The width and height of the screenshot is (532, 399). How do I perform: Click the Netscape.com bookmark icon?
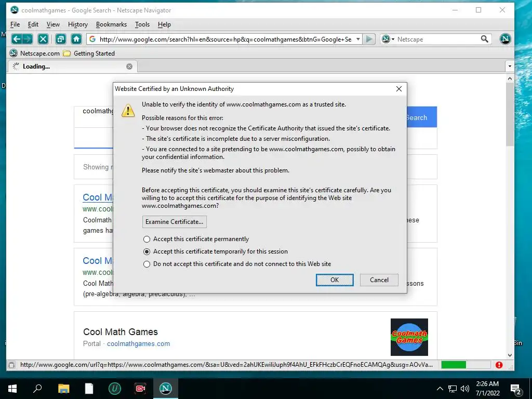(13, 54)
